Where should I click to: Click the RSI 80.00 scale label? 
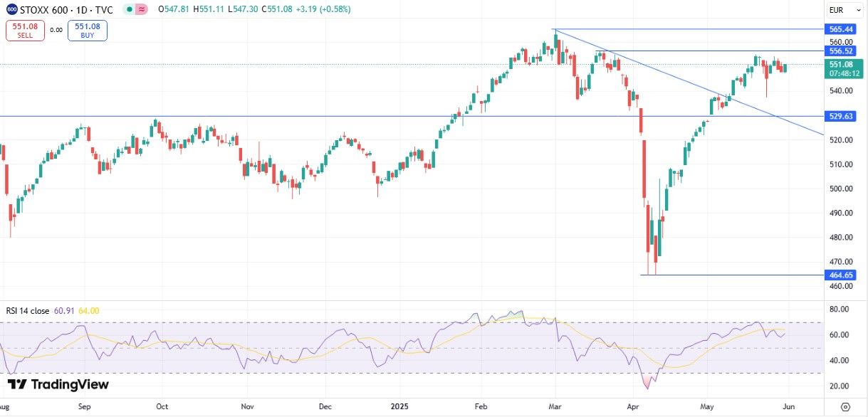[838, 310]
